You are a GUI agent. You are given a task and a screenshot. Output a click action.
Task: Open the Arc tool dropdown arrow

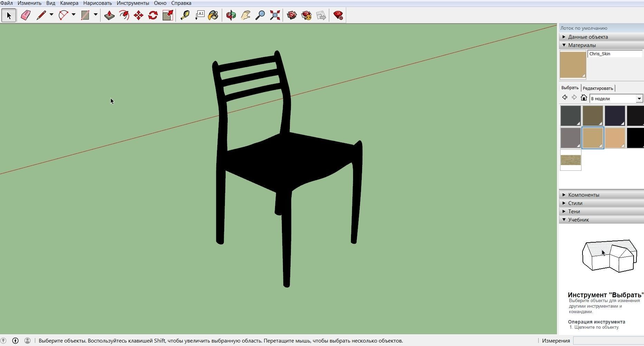pyautogui.click(x=74, y=15)
